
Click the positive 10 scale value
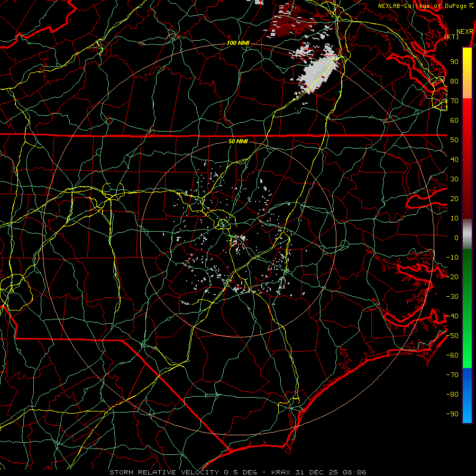454,218
